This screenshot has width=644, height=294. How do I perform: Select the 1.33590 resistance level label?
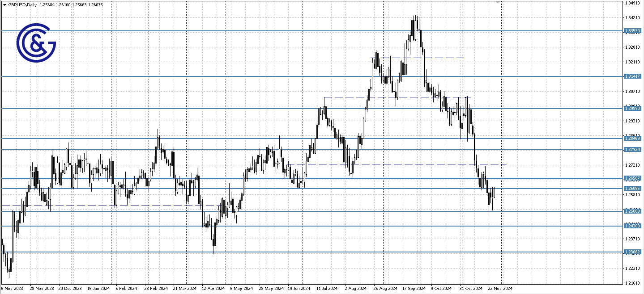click(632, 30)
